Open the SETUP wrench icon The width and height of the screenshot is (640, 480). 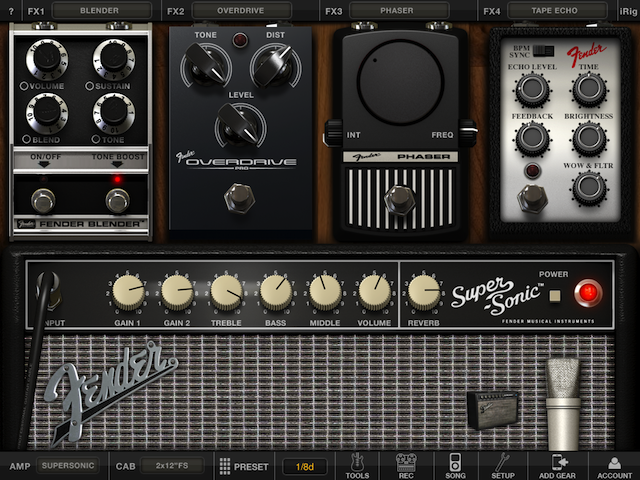pos(503,466)
